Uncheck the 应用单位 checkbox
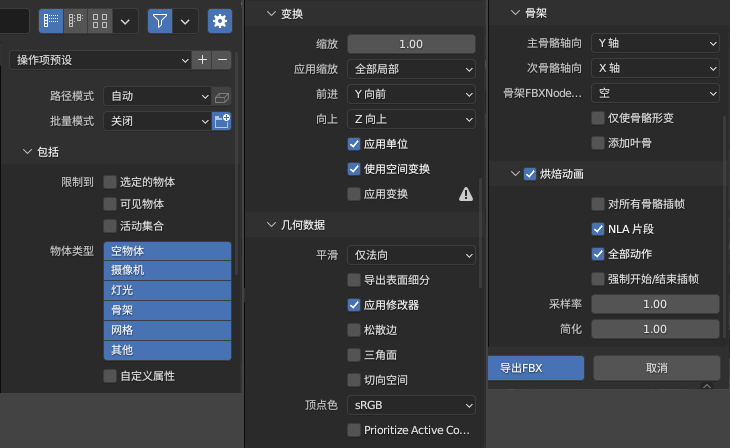 354,144
